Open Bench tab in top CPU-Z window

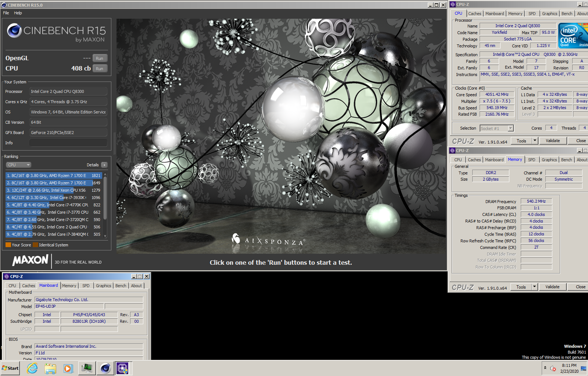pyautogui.click(x=567, y=14)
